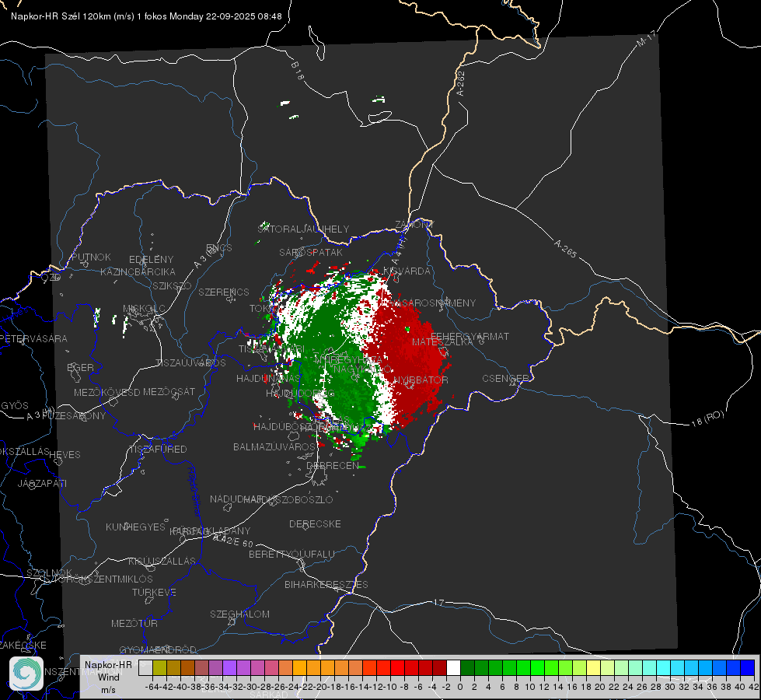The width and height of the screenshot is (761, 700).
Task: Pick the dark blue swatch above the 42 label
Action: coord(748,667)
